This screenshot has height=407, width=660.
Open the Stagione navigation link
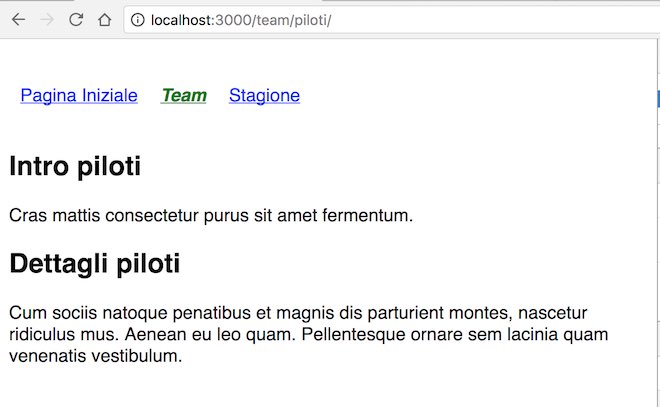point(264,96)
